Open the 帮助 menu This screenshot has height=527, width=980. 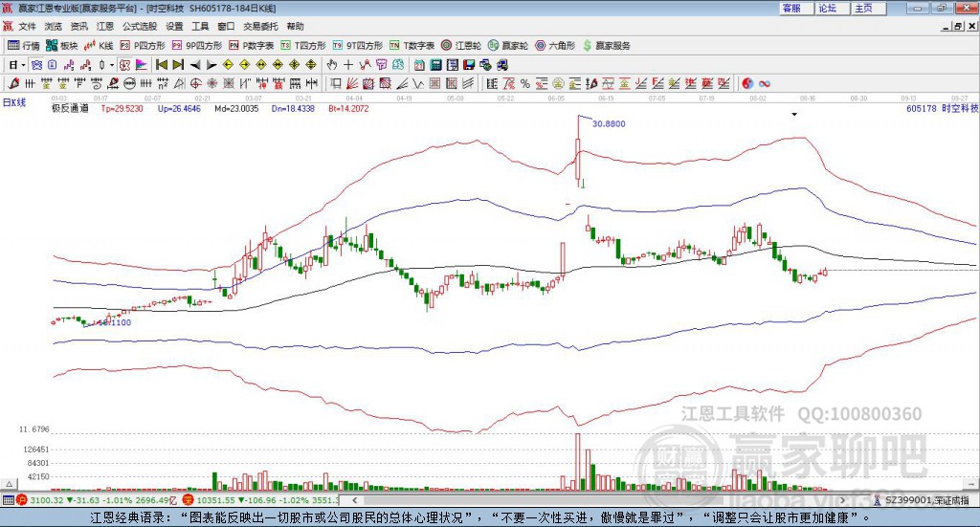pyautogui.click(x=295, y=26)
